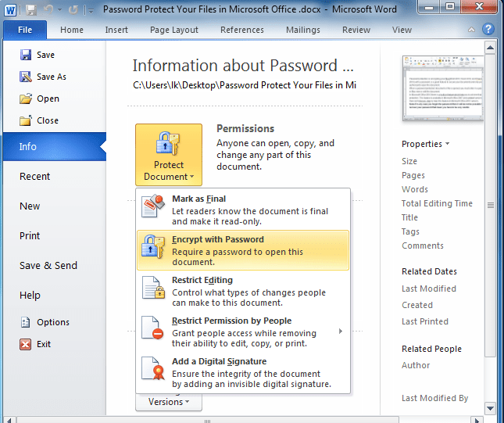504x423 pixels.
Task: Click the Last Modified By label
Action: coord(435,398)
